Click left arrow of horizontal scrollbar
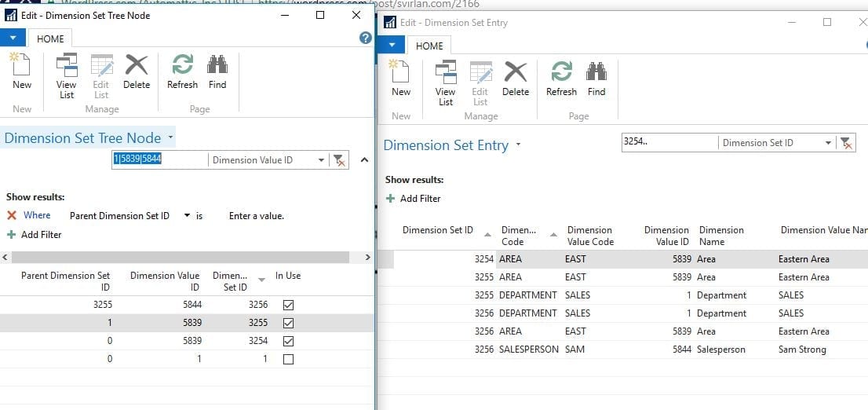The width and height of the screenshot is (868, 410). pos(5,257)
